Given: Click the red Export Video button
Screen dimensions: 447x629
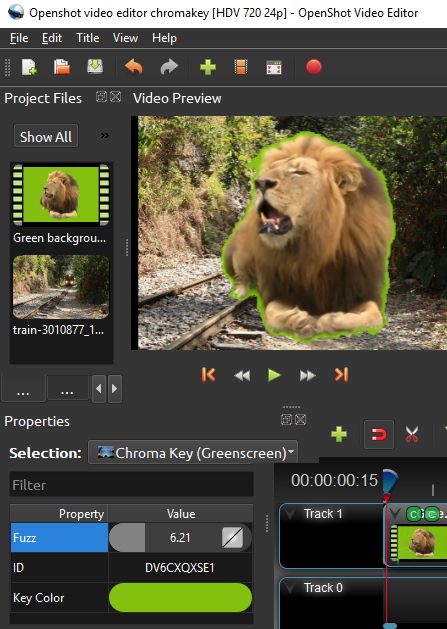Looking at the screenshot, I should click(x=314, y=67).
